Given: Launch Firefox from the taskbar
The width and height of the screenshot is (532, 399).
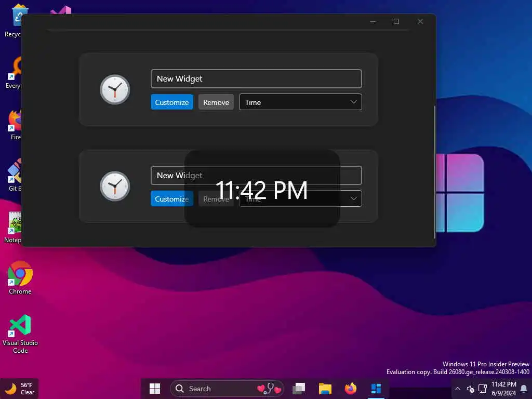Looking at the screenshot, I should point(351,389).
